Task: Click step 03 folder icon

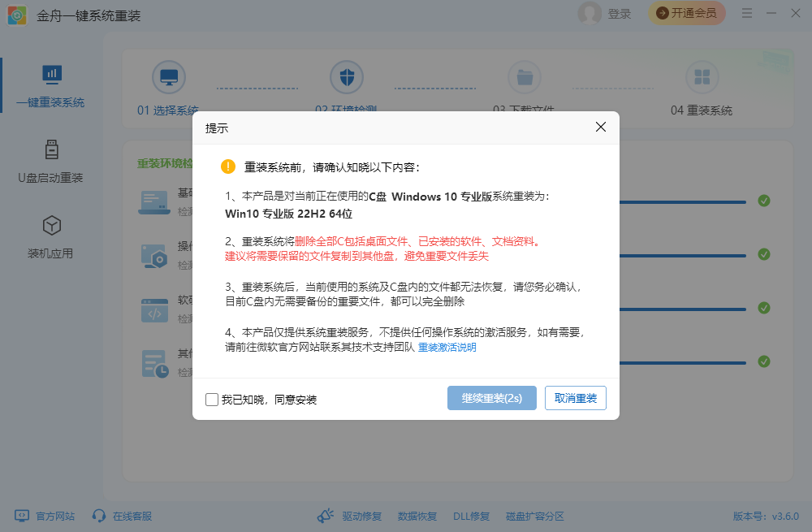Action: point(525,77)
